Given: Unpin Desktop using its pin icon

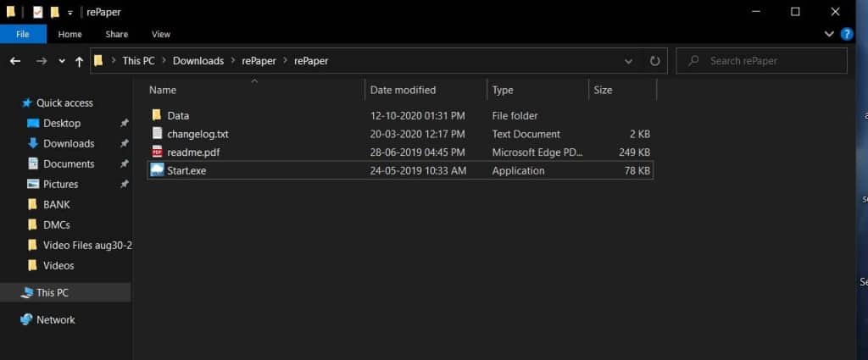Looking at the screenshot, I should (x=125, y=124).
